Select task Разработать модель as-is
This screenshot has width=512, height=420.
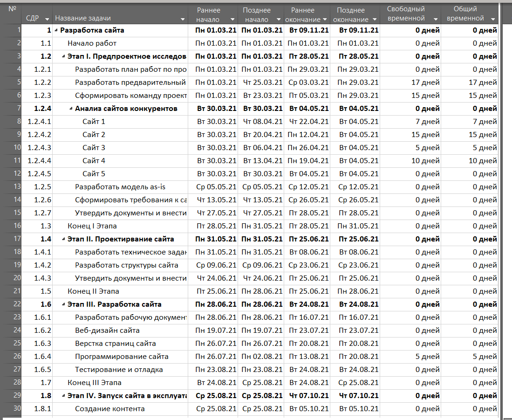pos(120,187)
